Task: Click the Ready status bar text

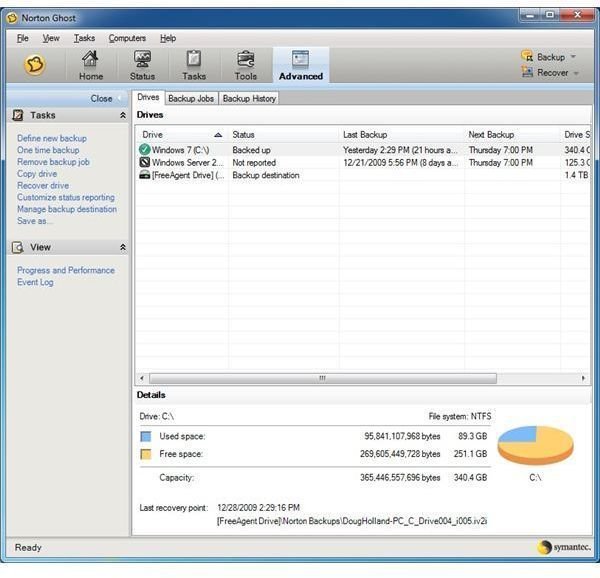Action: pos(28,547)
